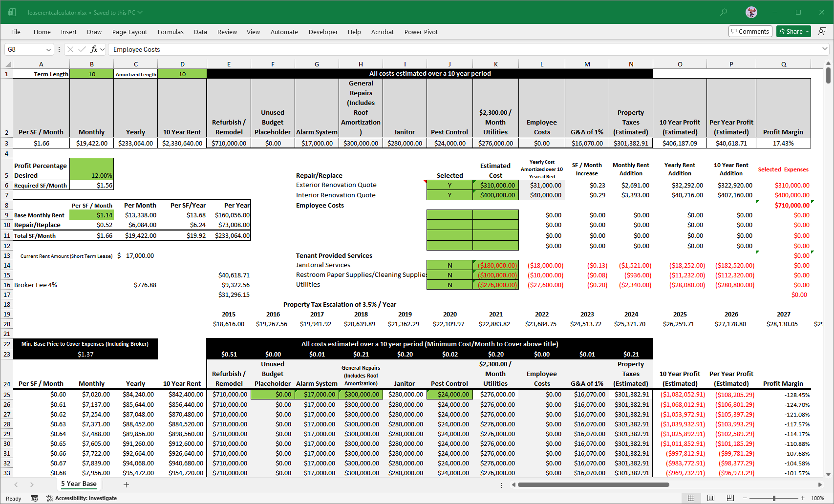Screen dimensions: 834x504
Task: Click the Excel app icon in title bar
Action: (12, 12)
